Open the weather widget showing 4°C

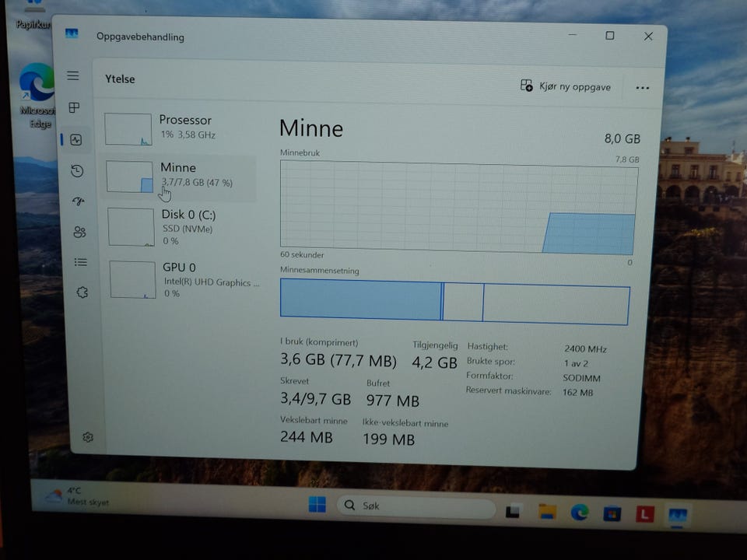(76, 496)
